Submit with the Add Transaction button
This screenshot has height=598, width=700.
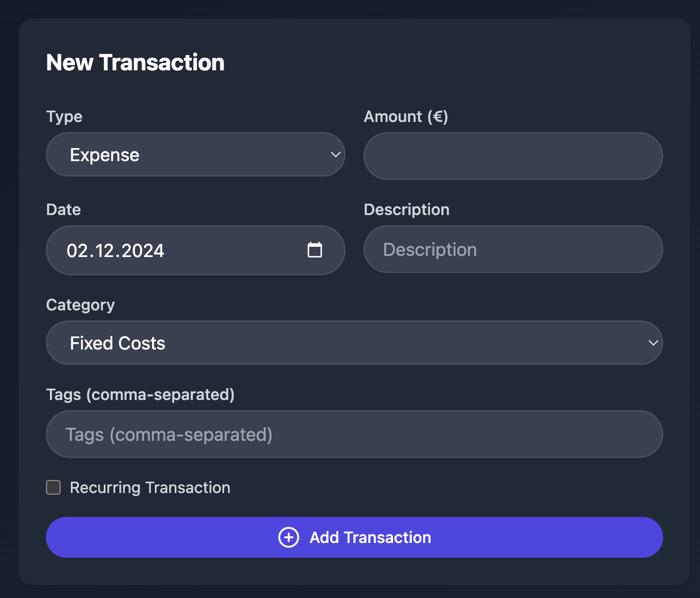355,537
